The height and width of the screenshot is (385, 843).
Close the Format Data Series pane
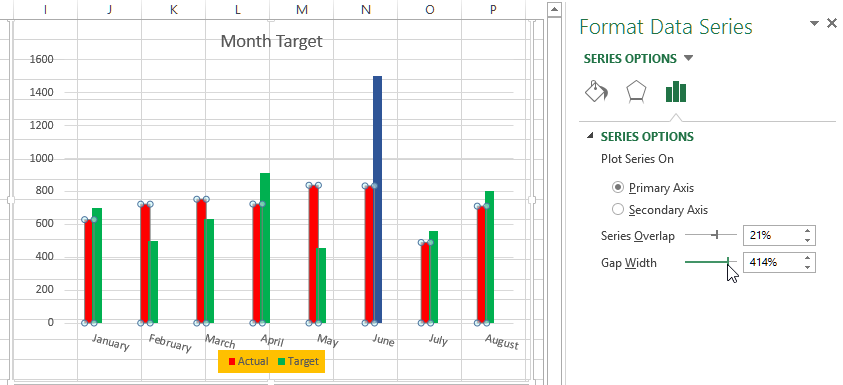[832, 23]
